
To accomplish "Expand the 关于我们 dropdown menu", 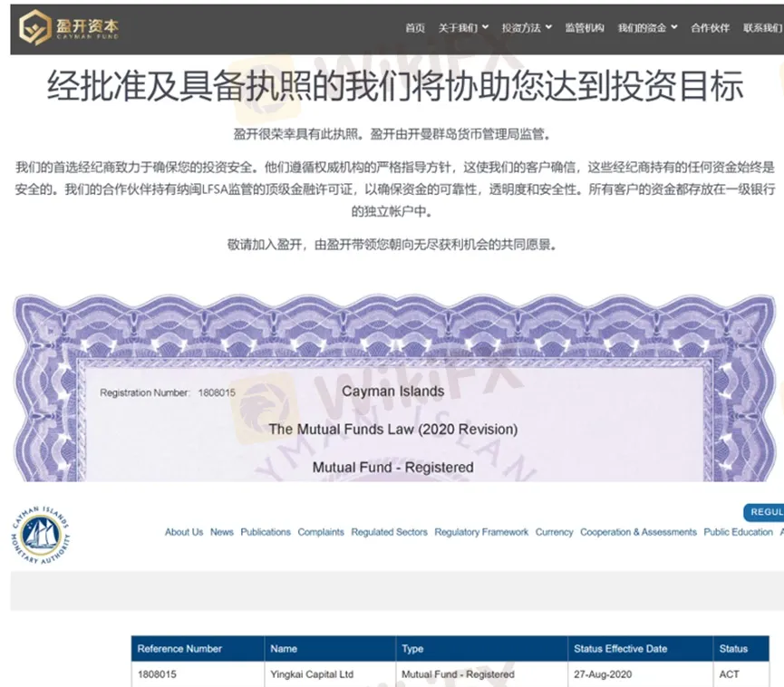I will [463, 28].
